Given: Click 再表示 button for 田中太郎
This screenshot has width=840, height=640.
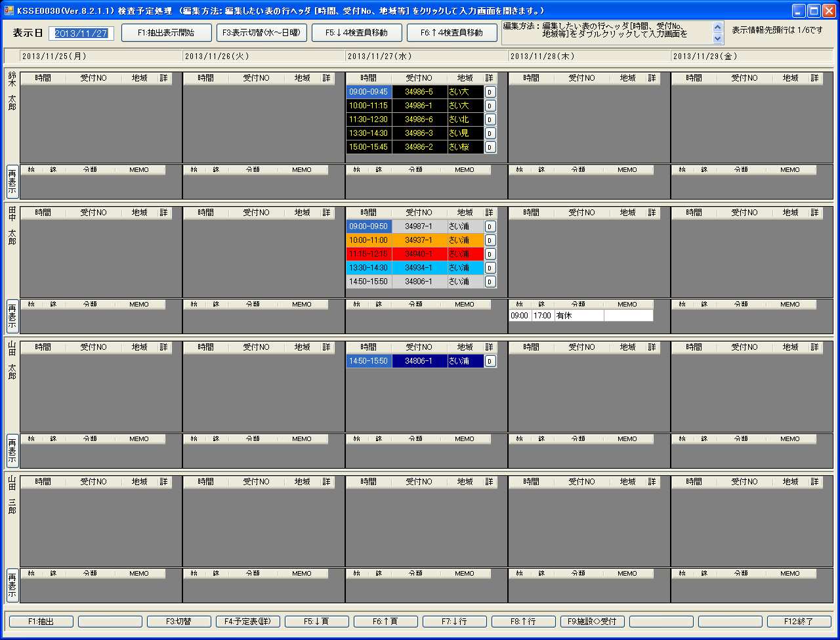Looking at the screenshot, I should [x=12, y=316].
